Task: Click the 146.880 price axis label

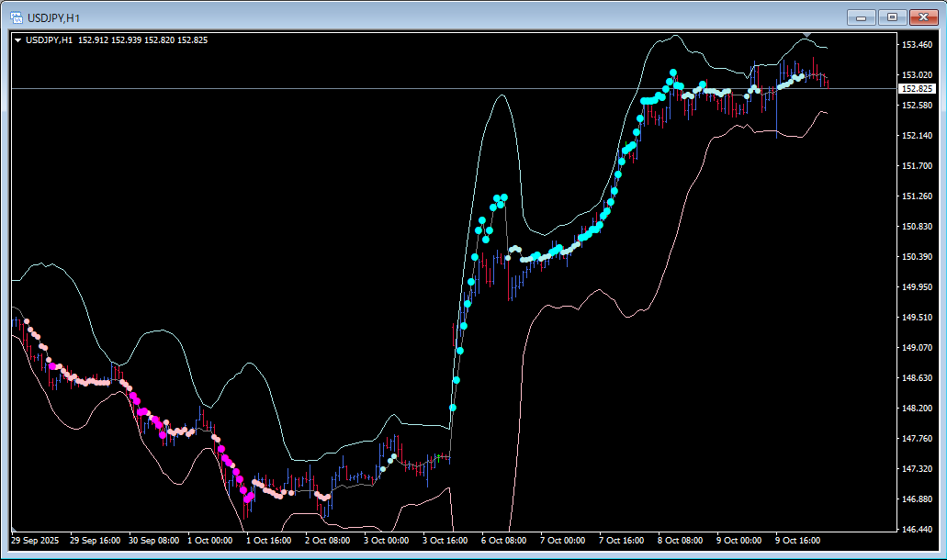Action: 917,499
